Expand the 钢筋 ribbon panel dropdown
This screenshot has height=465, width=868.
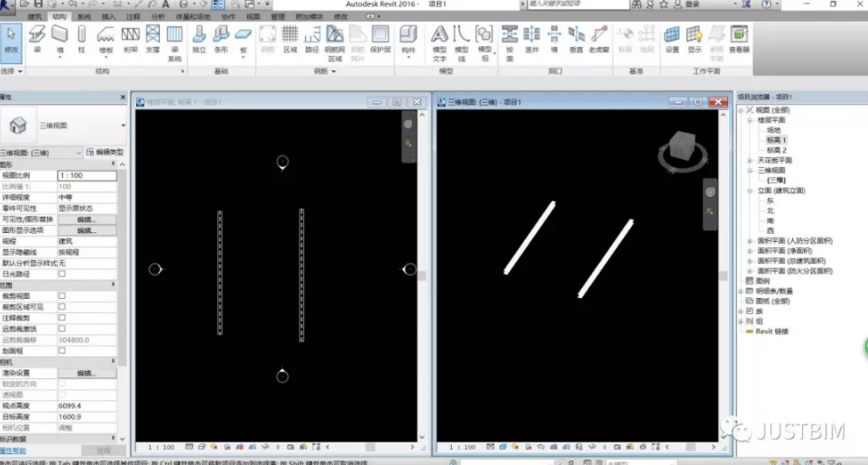325,71
